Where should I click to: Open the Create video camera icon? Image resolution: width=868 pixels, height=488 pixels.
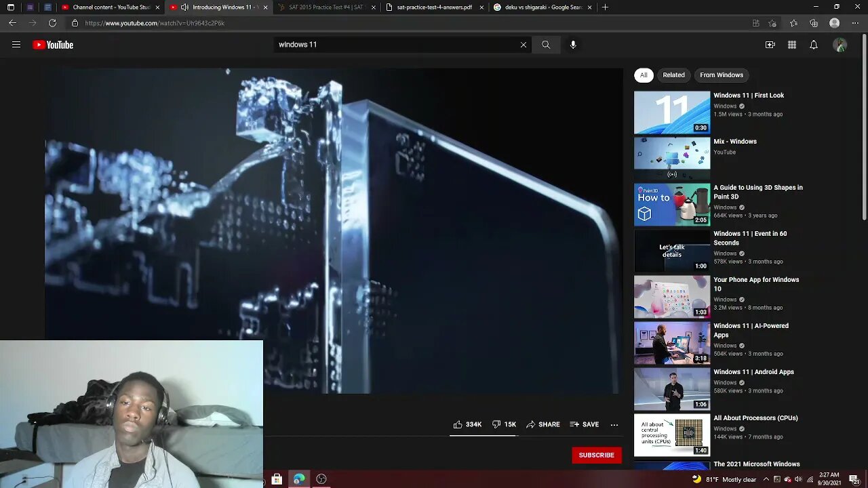(x=770, y=45)
